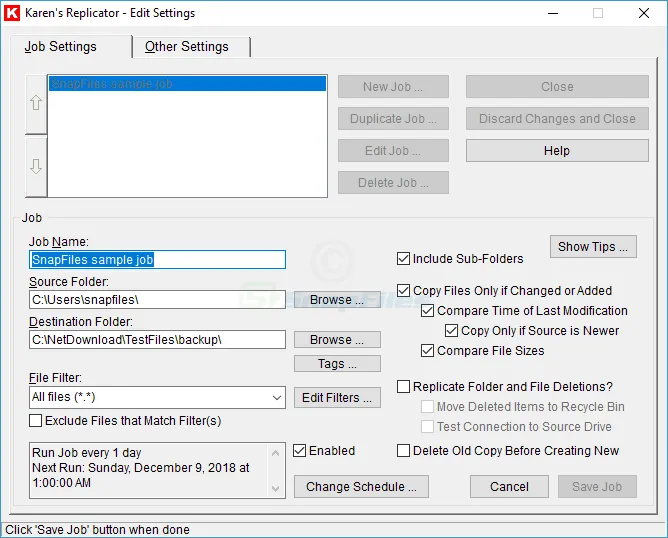The width and height of the screenshot is (668, 538).
Task: Click Edit Filters button
Action: [x=337, y=397]
